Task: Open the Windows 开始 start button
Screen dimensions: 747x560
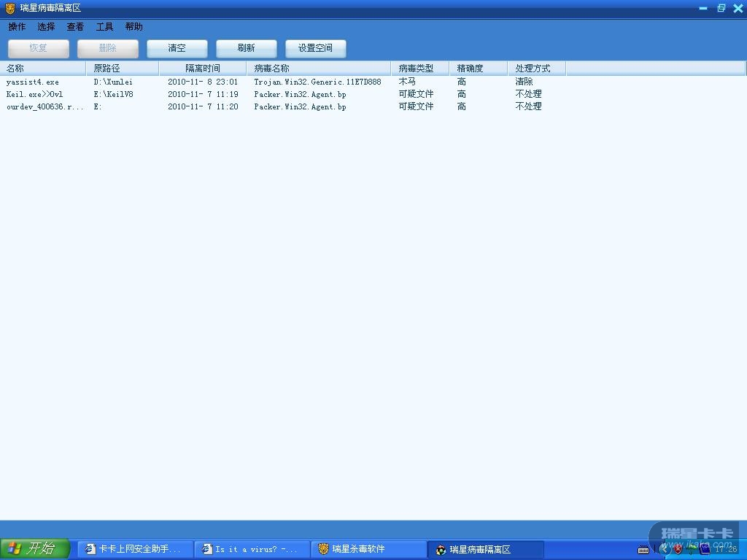Action: pyautogui.click(x=35, y=548)
